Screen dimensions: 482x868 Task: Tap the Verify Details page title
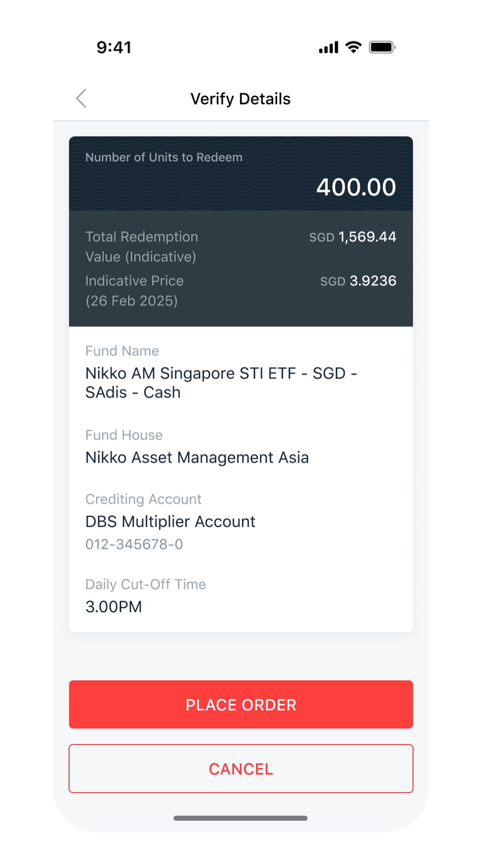coord(241,99)
